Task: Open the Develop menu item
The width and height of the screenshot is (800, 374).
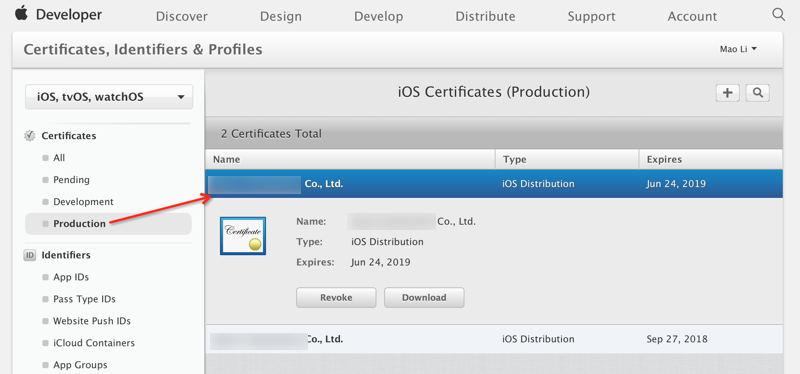Action: tap(379, 16)
